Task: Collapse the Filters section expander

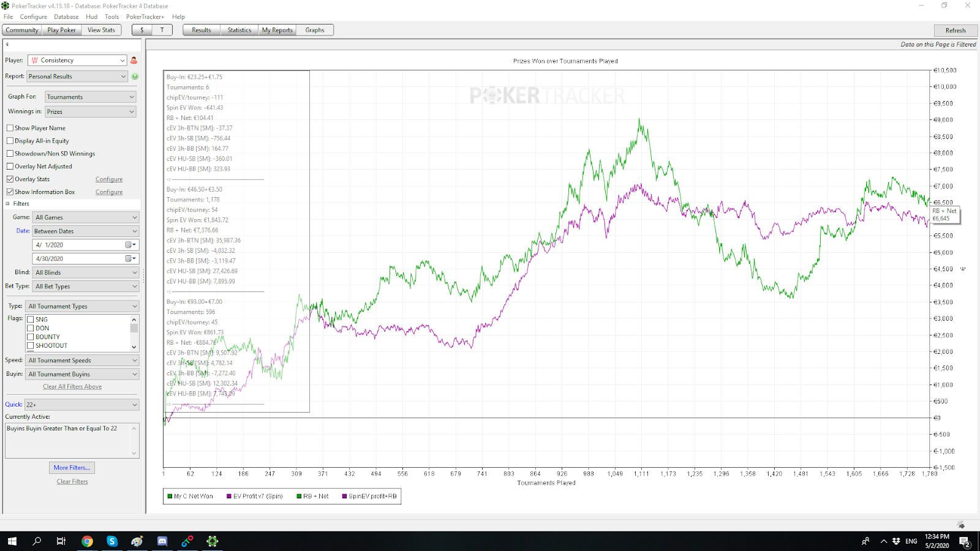Action: coord(8,204)
